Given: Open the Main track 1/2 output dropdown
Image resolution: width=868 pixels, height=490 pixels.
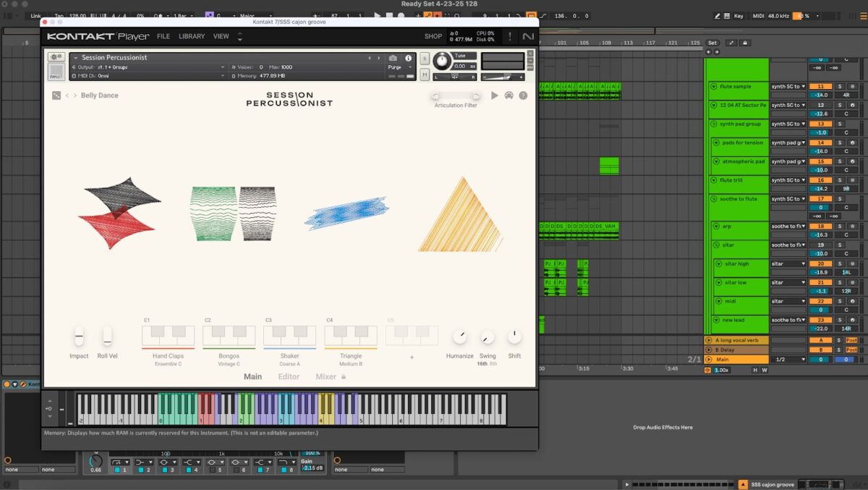Looking at the screenshot, I should tap(788, 359).
